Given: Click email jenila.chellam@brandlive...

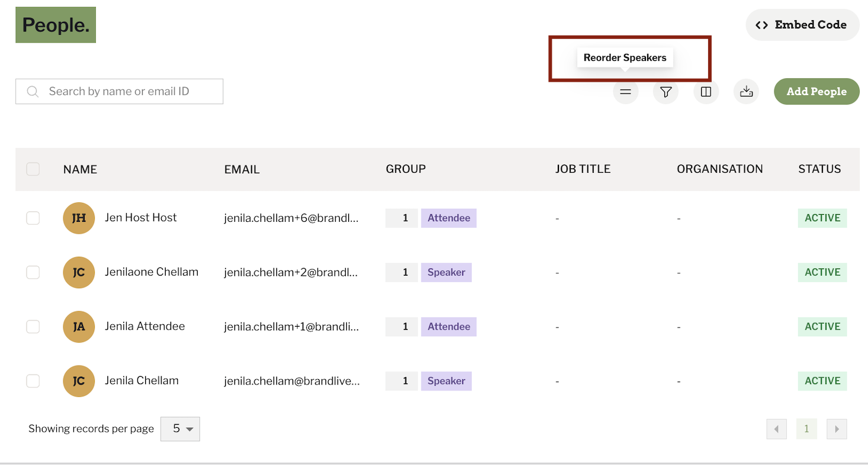Looking at the screenshot, I should click(x=291, y=381).
